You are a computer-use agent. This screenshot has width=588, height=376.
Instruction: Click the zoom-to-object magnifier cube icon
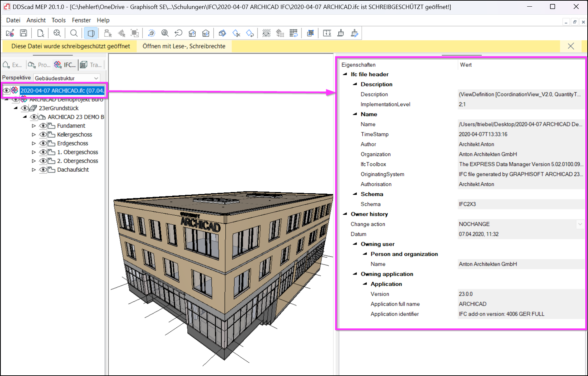[165, 33]
